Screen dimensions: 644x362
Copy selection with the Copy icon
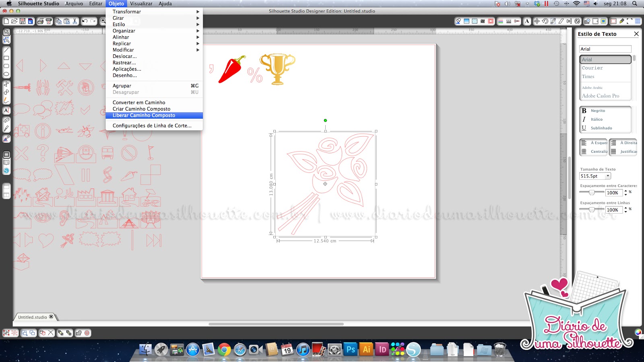pyautogui.click(x=59, y=21)
